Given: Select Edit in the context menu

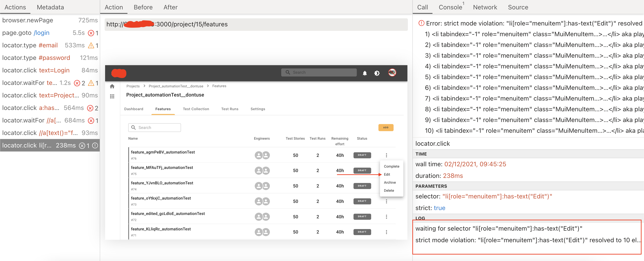Looking at the screenshot, I should (387, 174).
